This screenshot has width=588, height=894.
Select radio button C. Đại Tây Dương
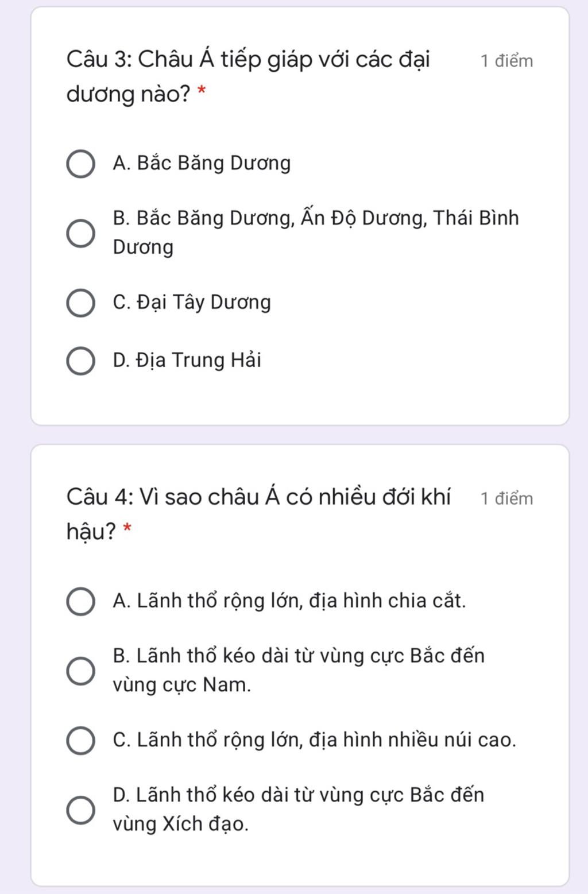[x=81, y=303]
